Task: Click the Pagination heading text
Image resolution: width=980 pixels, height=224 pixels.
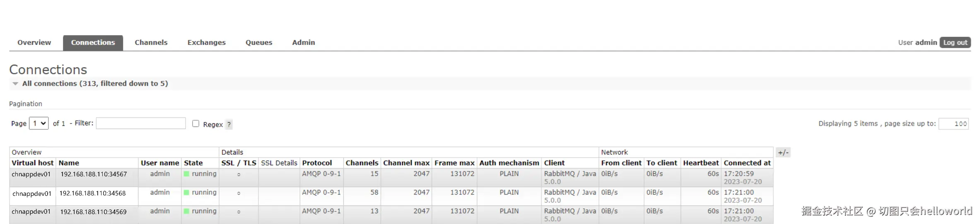Action: click(26, 104)
